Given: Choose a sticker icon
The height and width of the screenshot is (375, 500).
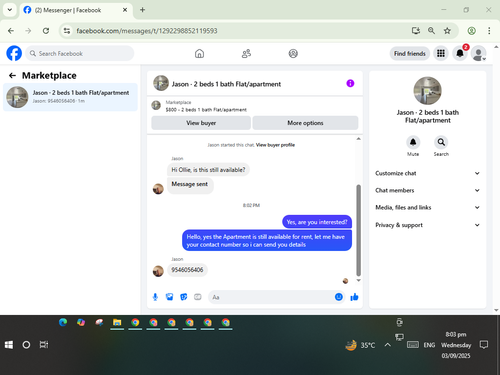Looking at the screenshot, I should [x=184, y=297].
